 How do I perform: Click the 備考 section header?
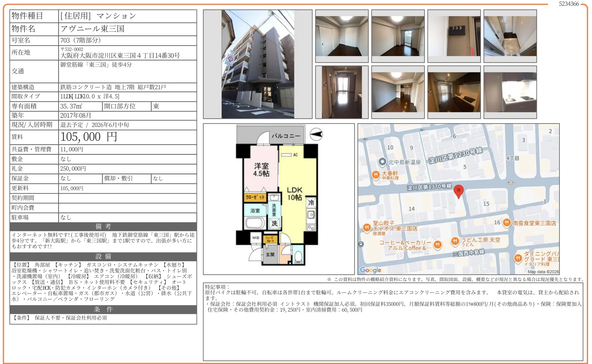(103, 226)
